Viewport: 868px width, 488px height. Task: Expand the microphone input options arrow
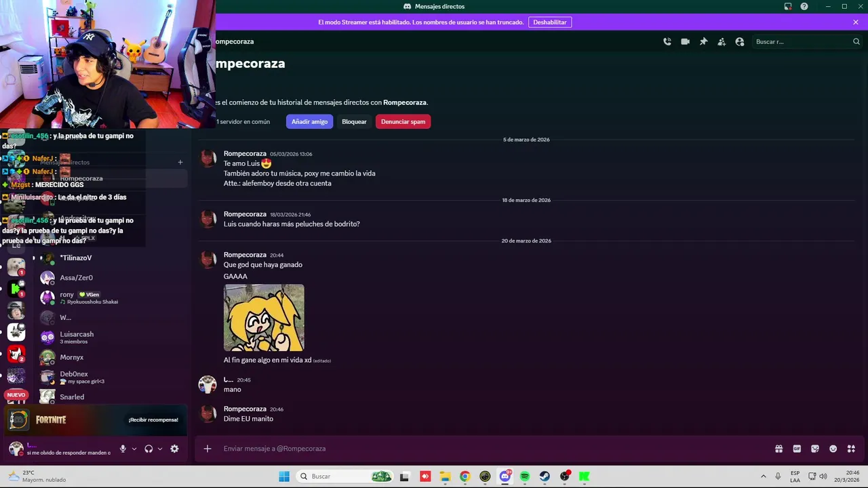[134, 449]
